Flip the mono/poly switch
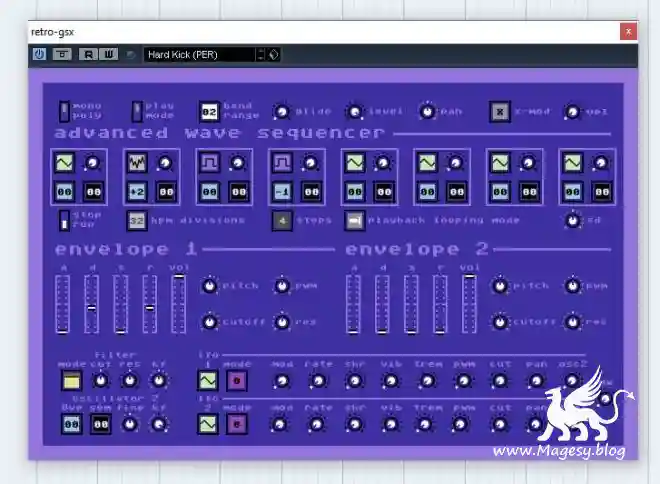The height and width of the screenshot is (484, 660). [x=64, y=111]
